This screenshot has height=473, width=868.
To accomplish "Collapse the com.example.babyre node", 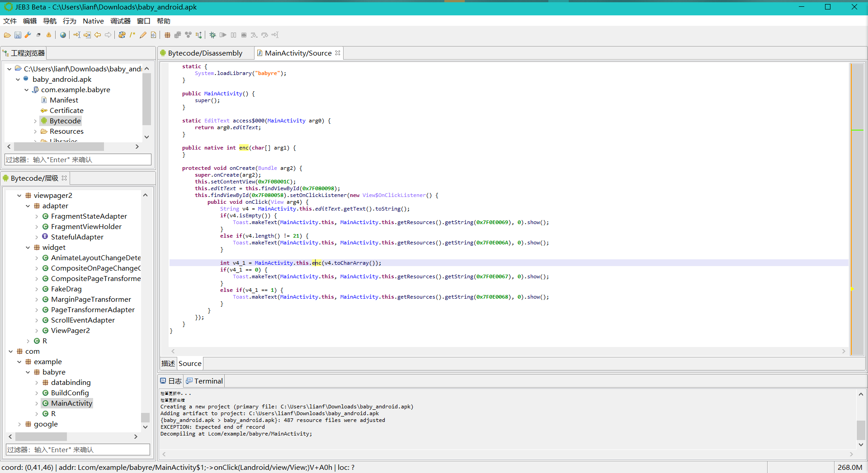I will (26, 90).
